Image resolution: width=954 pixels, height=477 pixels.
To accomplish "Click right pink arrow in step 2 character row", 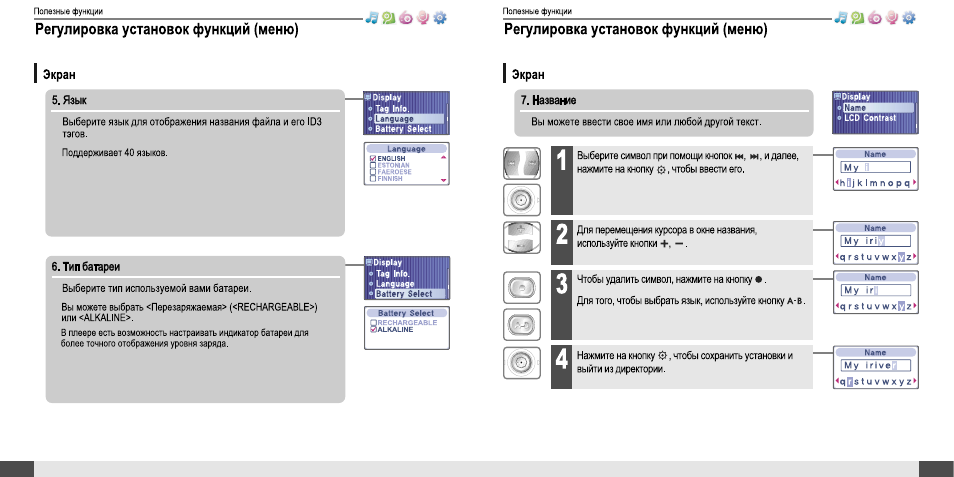I will point(914,257).
